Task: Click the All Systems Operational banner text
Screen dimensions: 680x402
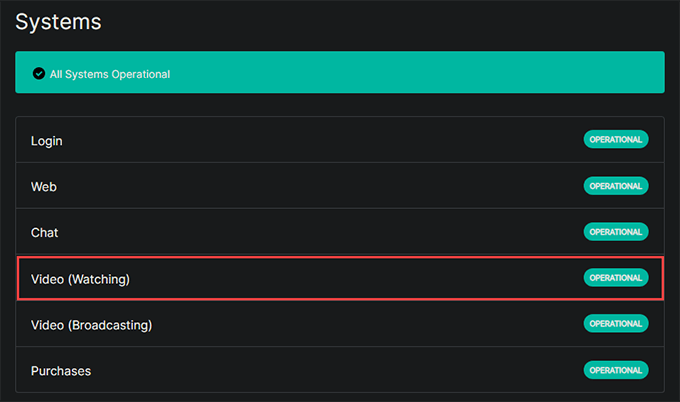Action: point(110,74)
